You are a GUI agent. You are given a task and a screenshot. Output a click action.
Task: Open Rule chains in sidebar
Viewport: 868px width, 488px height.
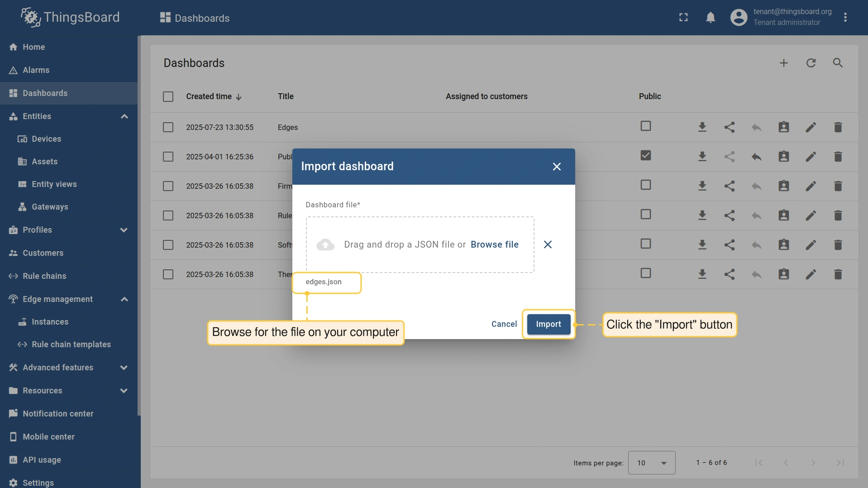[x=44, y=276]
